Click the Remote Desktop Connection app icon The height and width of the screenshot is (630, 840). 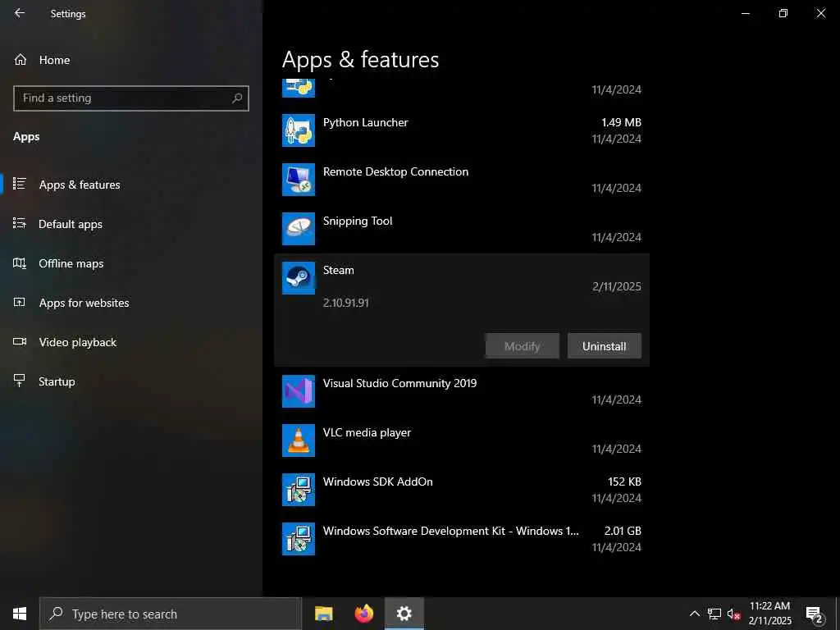pyautogui.click(x=299, y=180)
